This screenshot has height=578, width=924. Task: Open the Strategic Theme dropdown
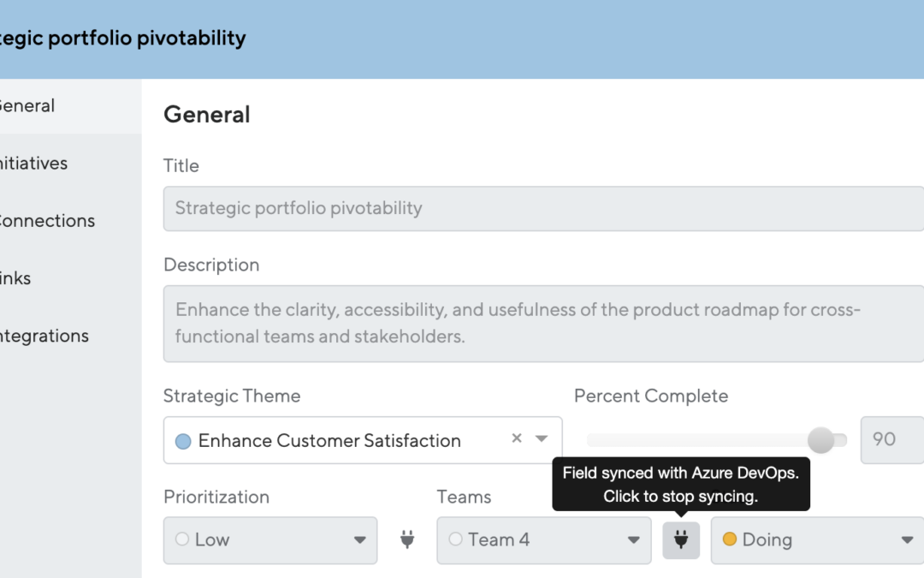[x=542, y=438]
